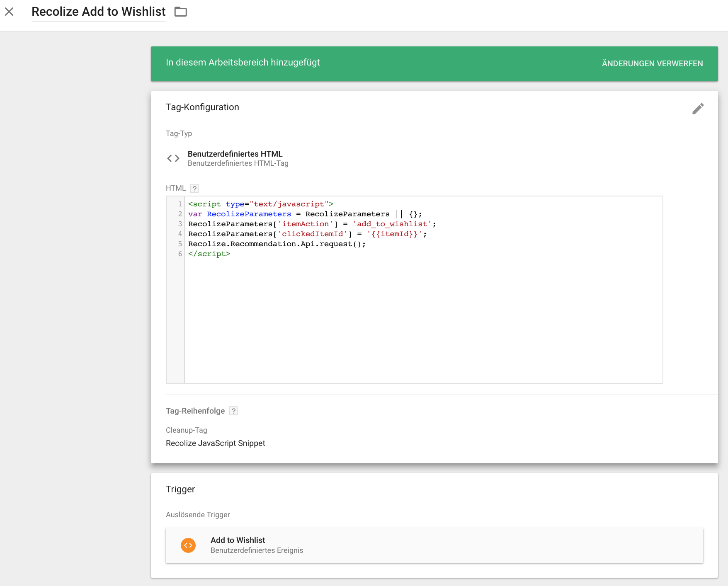The height and width of the screenshot is (586, 728).
Task: Click the orange custom event trigger icon
Action: pos(188,545)
